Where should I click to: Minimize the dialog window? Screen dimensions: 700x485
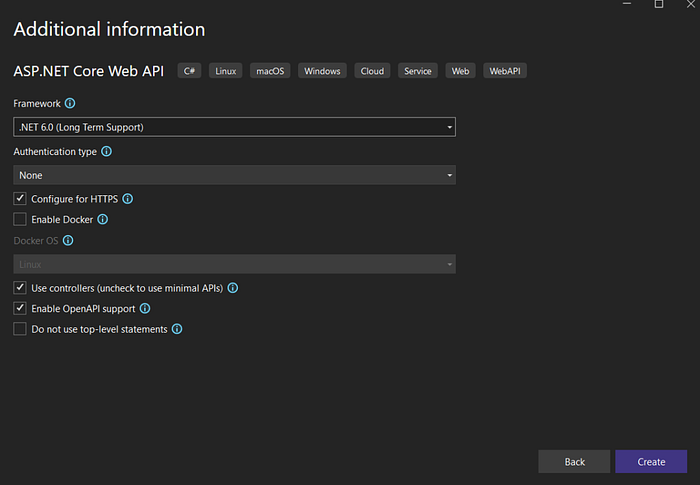pos(627,4)
